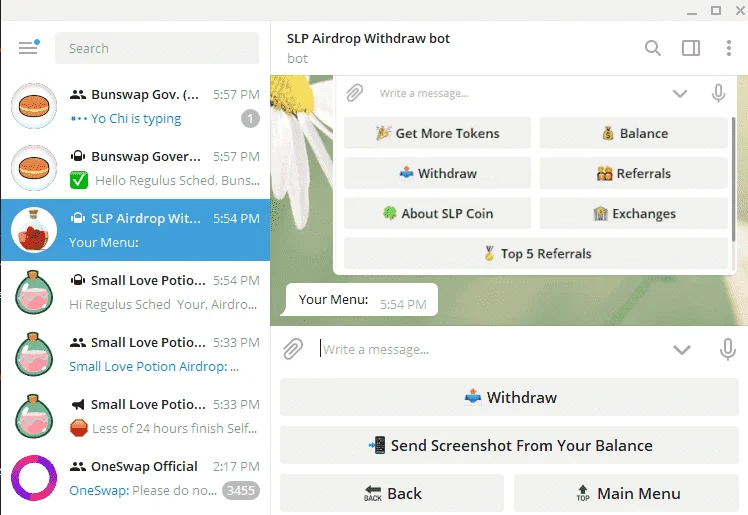Image resolution: width=748 pixels, height=515 pixels.
Task: Click the SLP Airdrop potion bottle avatar
Action: click(x=34, y=230)
